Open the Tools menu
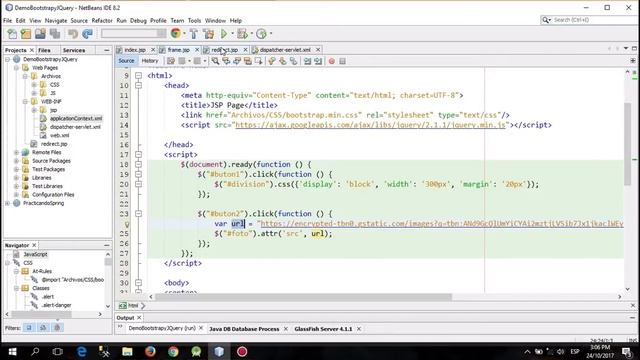This screenshot has height=360, width=640. pos(194,20)
